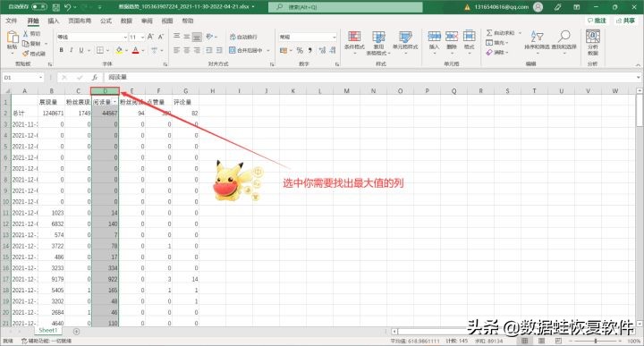This screenshot has width=644, height=346.
Task: Click the Increase Decimal icon
Action: pos(322,50)
